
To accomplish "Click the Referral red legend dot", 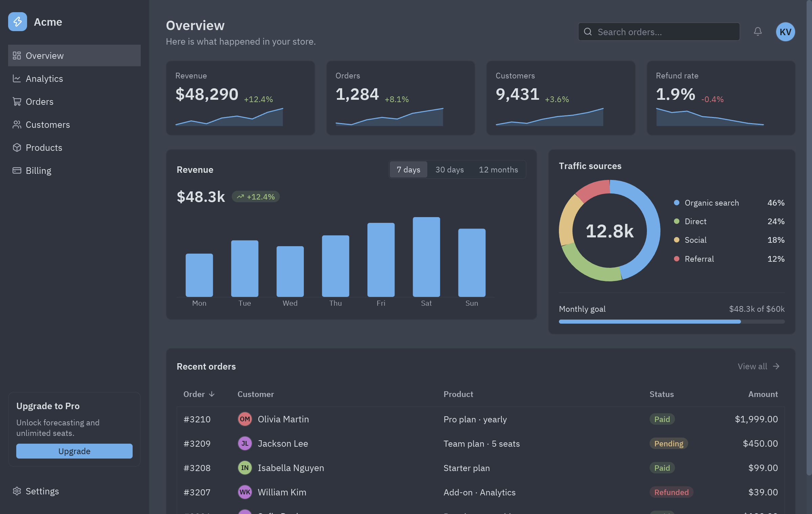I will (677, 259).
